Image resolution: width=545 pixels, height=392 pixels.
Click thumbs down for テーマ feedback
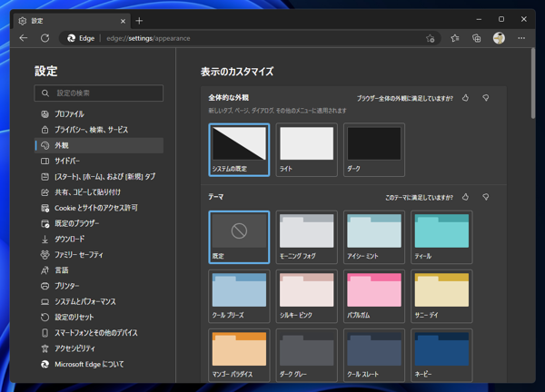click(486, 197)
